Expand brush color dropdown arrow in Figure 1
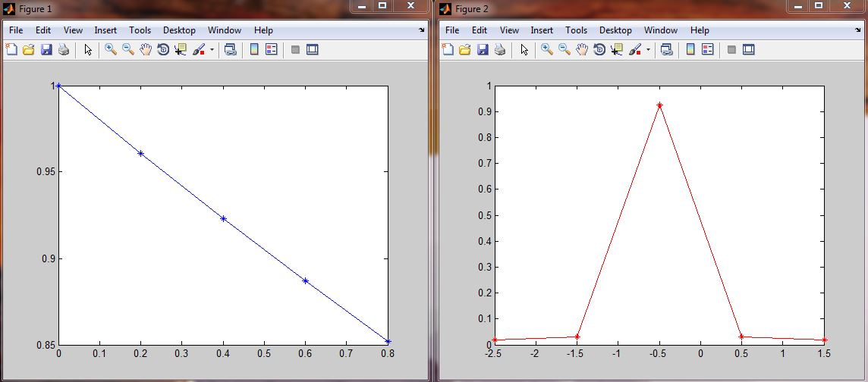868x382 pixels. click(x=212, y=49)
